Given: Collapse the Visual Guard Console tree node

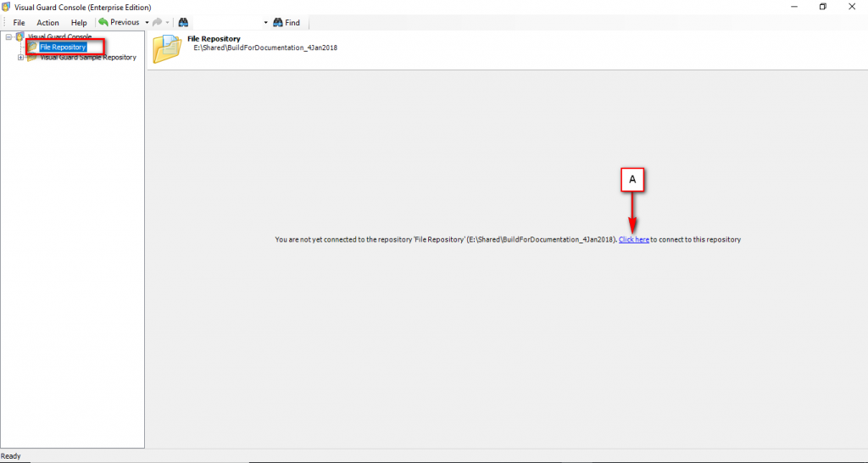Looking at the screenshot, I should click(x=8, y=36).
